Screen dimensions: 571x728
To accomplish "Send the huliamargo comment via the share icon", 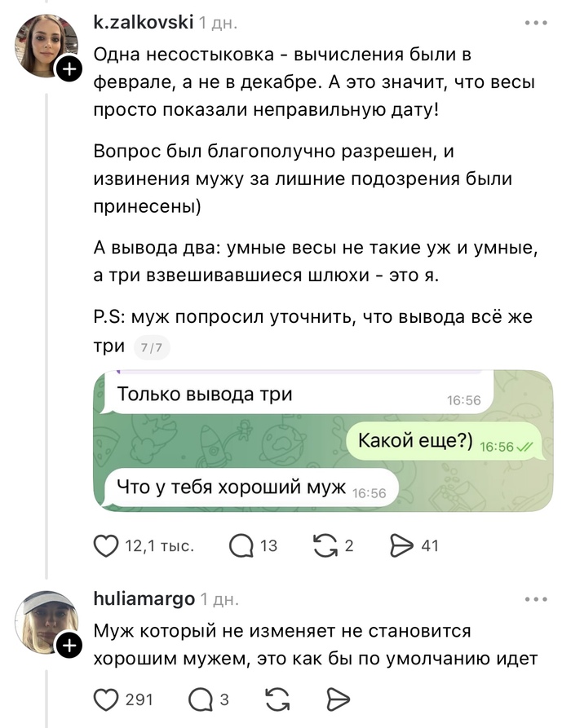I will 337,699.
